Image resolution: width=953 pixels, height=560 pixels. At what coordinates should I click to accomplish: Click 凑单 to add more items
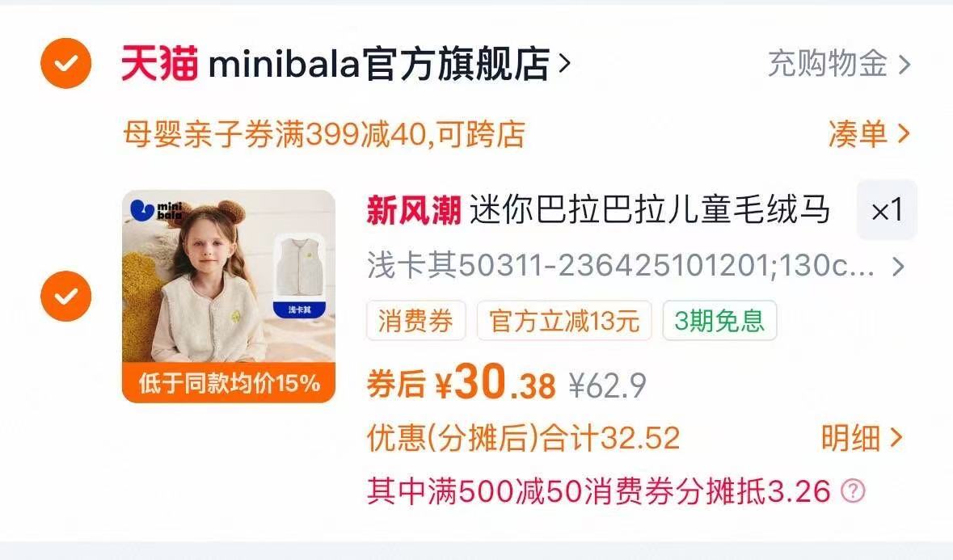pyautogui.click(x=858, y=133)
